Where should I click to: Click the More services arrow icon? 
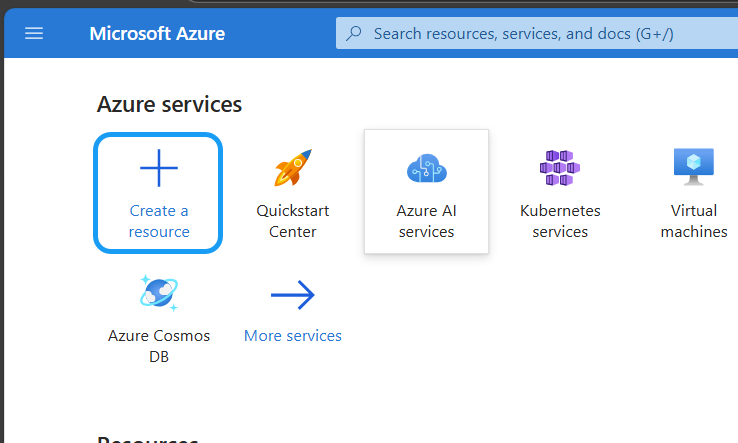click(x=293, y=295)
